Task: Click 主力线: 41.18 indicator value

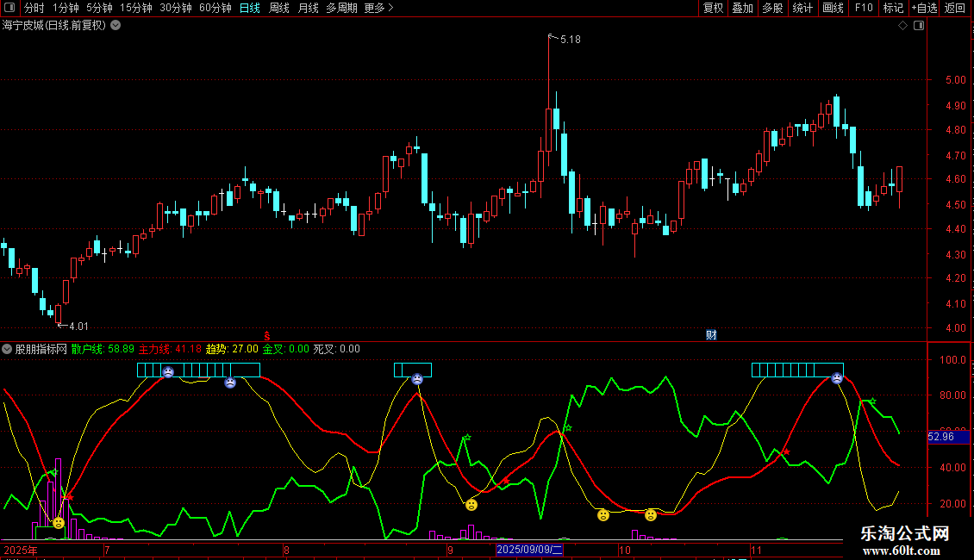Action: 170,349
